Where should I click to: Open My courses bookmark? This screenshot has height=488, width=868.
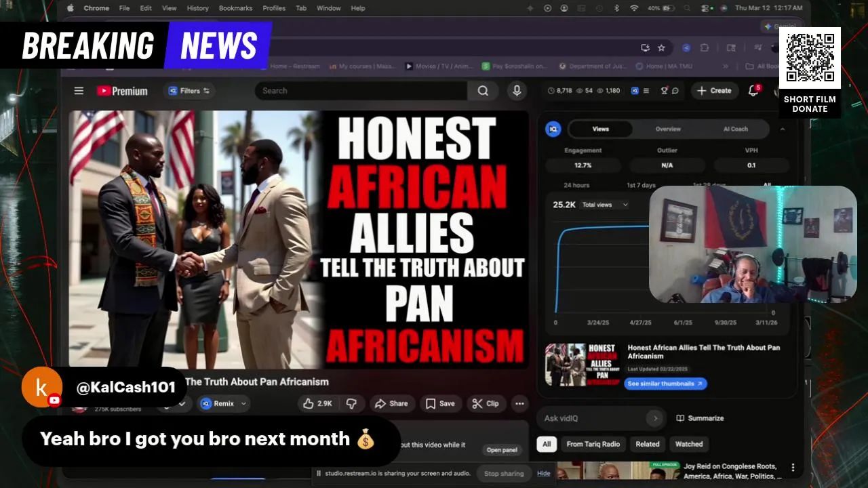[361, 66]
